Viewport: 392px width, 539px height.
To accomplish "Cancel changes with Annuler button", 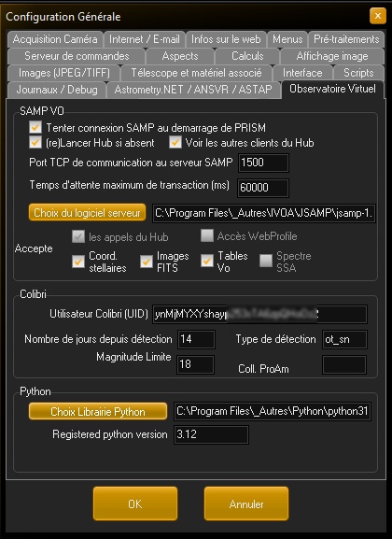I will (246, 504).
